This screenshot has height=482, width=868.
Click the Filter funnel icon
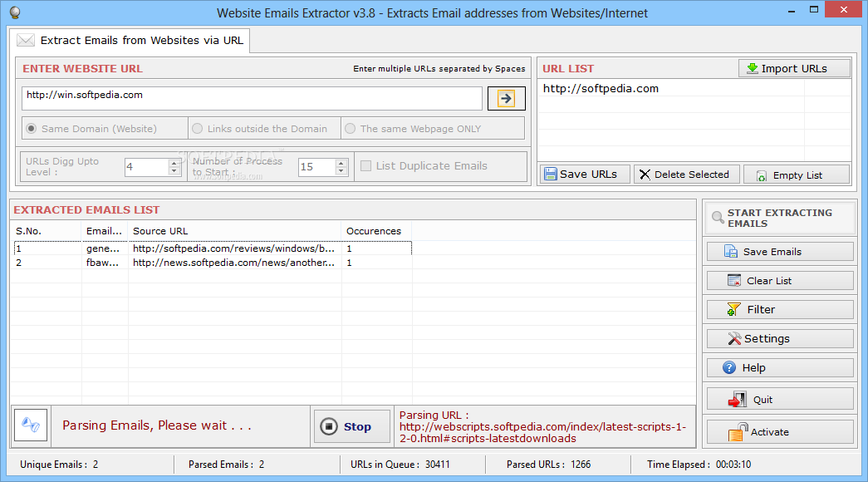point(733,309)
